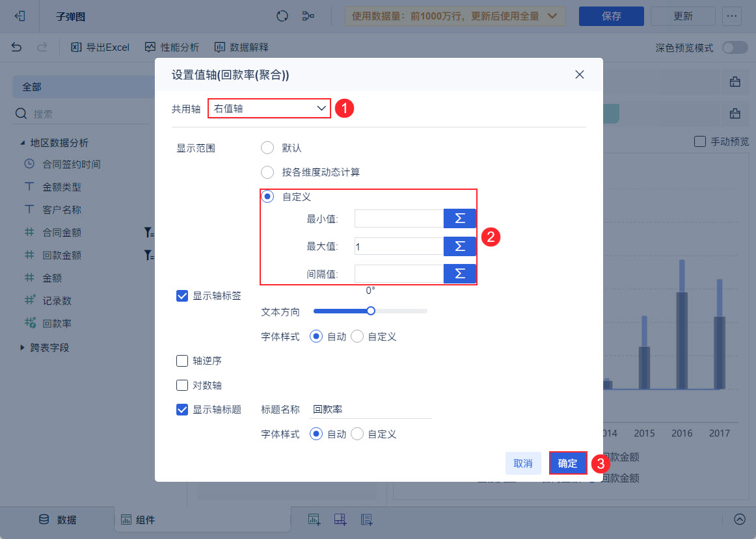This screenshot has width=756, height=539.
Task: Click 确定 to confirm axis settings
Action: (x=567, y=464)
